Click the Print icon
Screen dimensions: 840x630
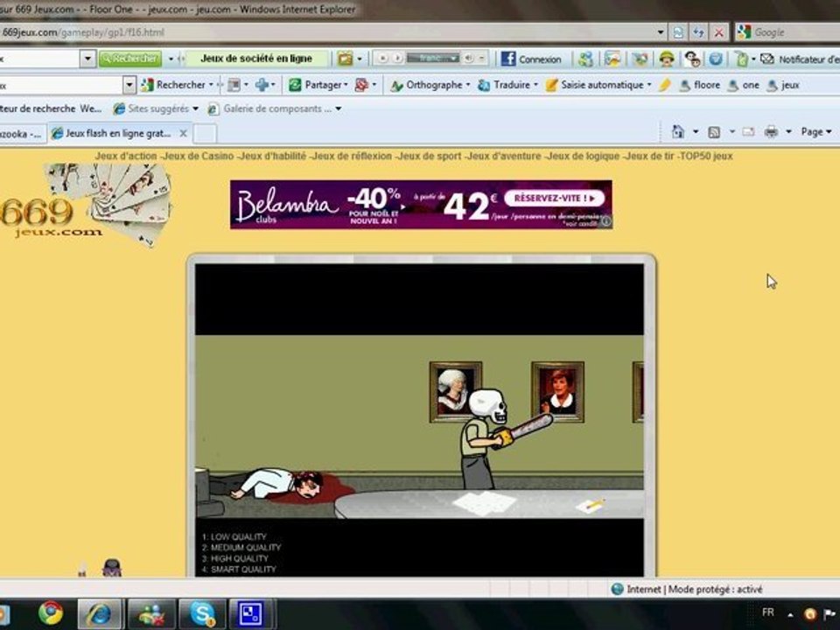click(x=771, y=132)
